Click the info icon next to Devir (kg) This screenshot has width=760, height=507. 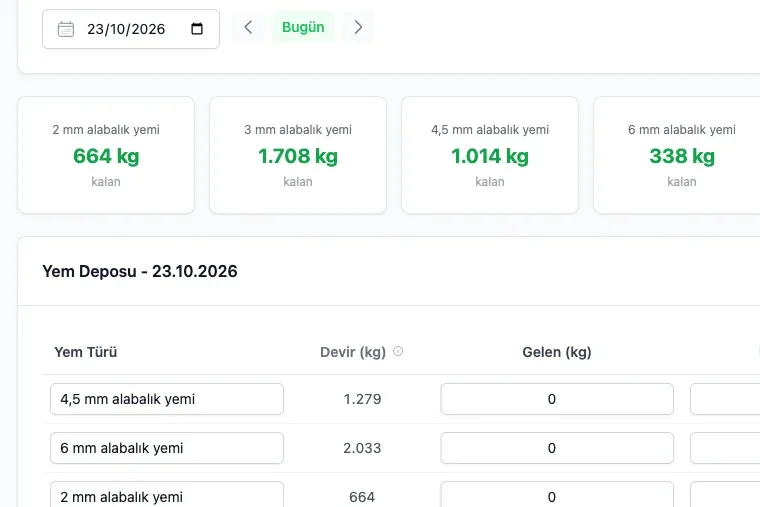[x=398, y=351]
